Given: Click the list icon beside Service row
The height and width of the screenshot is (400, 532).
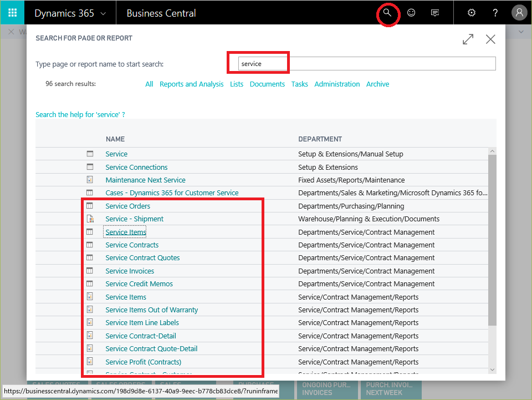Looking at the screenshot, I should click(90, 154).
